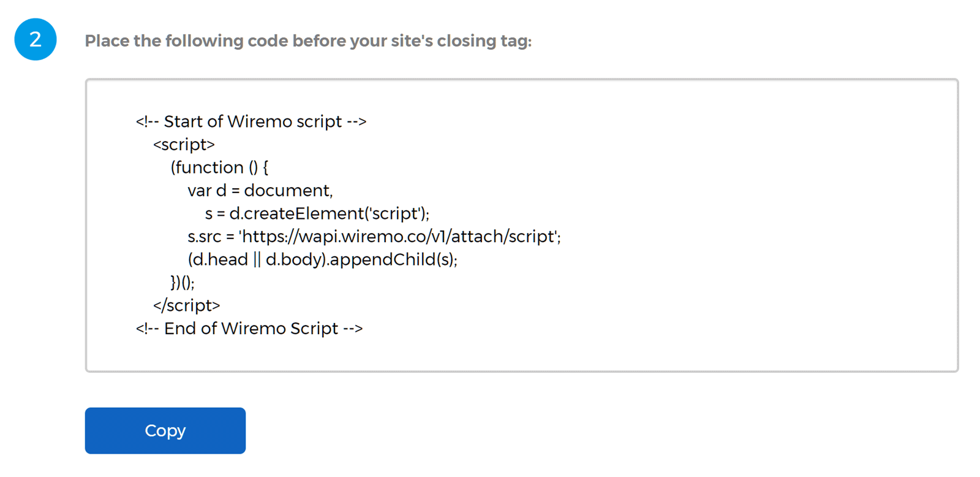Image resolution: width=980 pixels, height=477 pixels.
Task: Click the 'End of Wiremo Script' comment line
Action: (x=249, y=329)
